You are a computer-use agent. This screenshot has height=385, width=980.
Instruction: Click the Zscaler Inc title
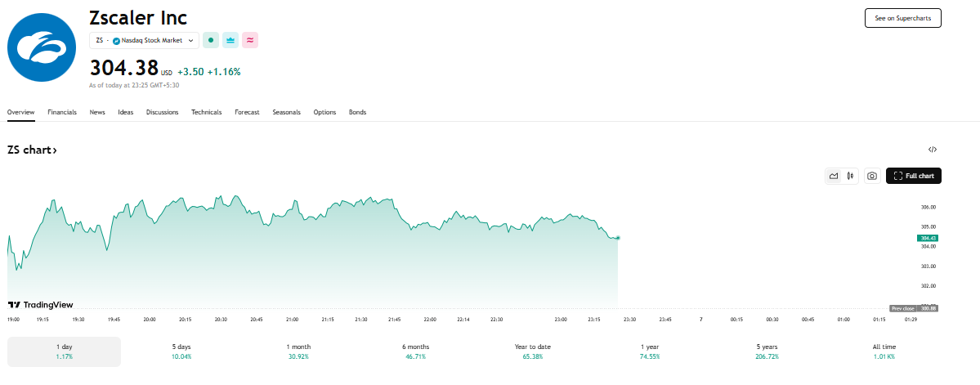(x=138, y=17)
